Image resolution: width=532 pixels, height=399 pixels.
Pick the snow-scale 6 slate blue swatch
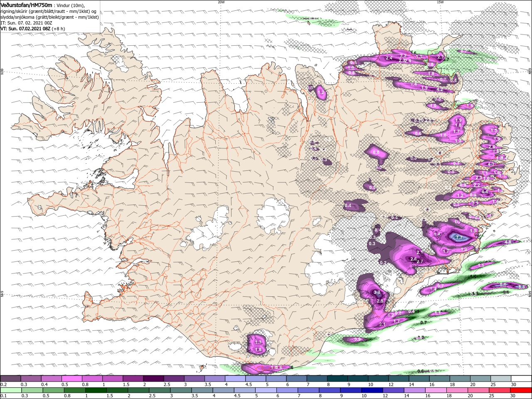(x=297, y=379)
